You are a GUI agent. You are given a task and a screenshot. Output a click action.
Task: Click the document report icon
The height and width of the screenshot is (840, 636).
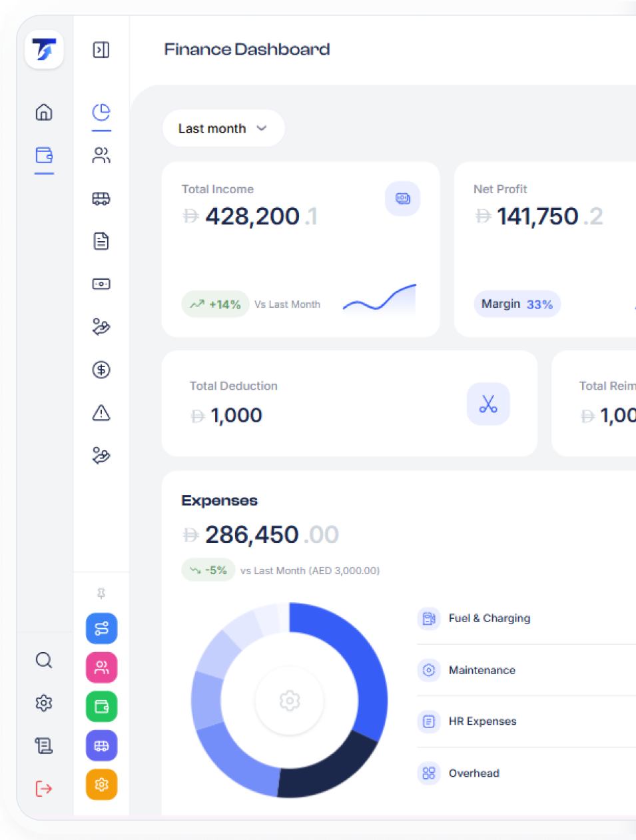101,241
